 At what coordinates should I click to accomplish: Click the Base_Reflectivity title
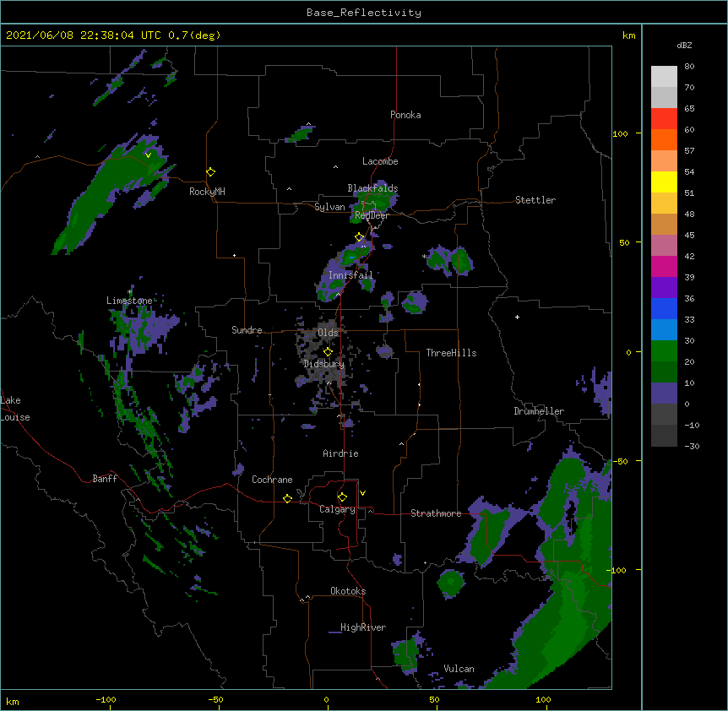coord(364,13)
